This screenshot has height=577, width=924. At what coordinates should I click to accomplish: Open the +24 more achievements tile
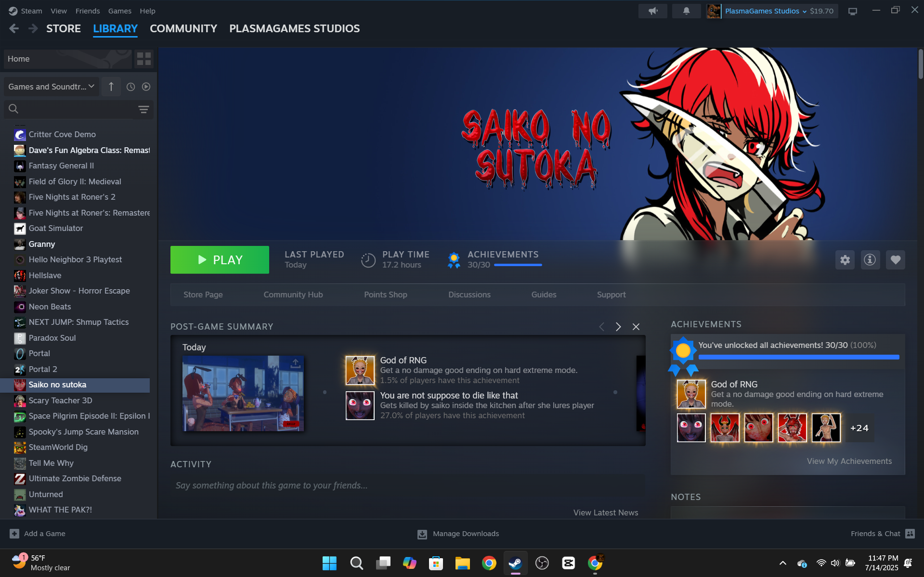(859, 427)
